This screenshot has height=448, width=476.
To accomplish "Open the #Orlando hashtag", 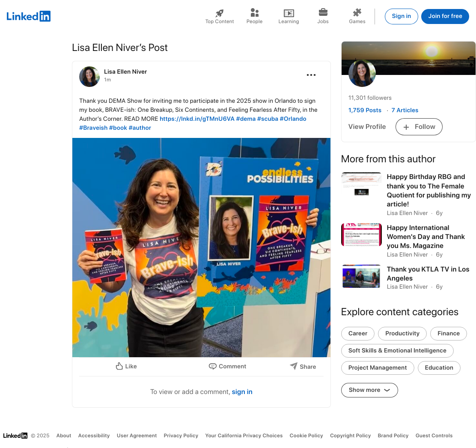I will click(293, 119).
